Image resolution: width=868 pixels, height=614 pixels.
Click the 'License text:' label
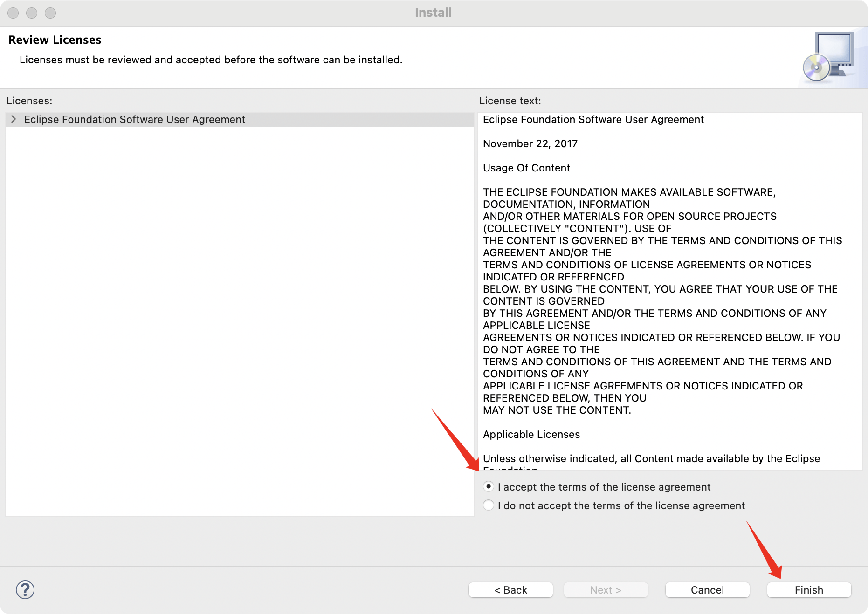coord(510,101)
